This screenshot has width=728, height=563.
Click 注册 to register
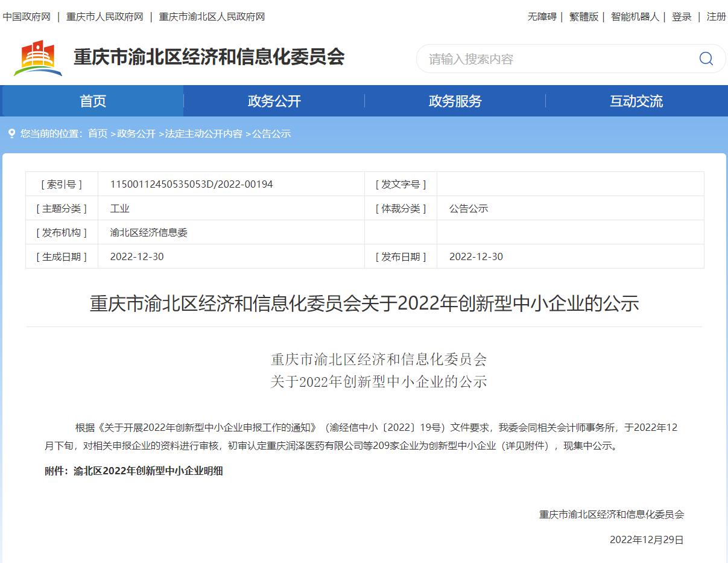click(717, 17)
